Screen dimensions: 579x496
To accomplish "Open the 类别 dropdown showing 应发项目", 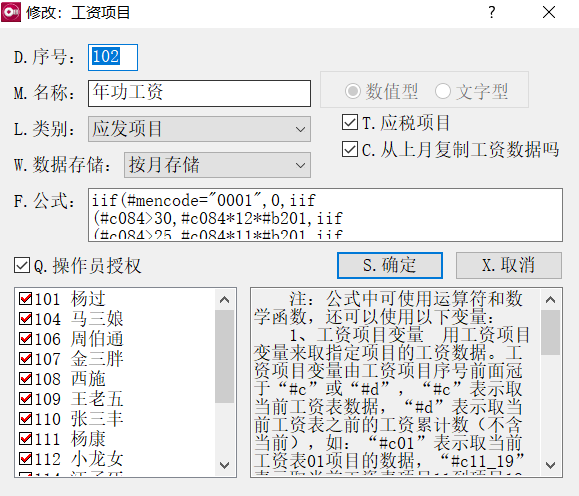I will point(199,129).
